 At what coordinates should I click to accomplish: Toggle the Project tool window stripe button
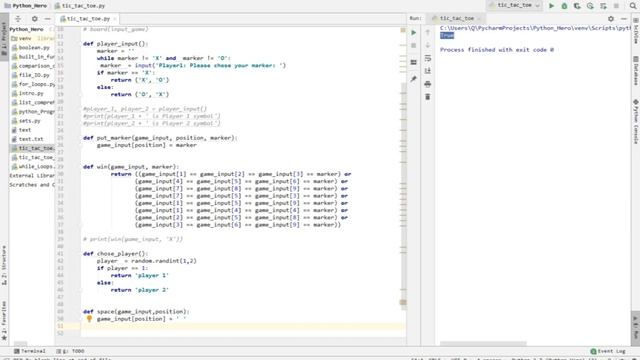click(4, 37)
